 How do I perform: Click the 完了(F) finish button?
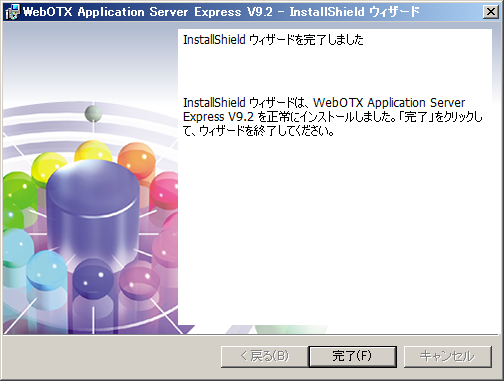pos(353,356)
